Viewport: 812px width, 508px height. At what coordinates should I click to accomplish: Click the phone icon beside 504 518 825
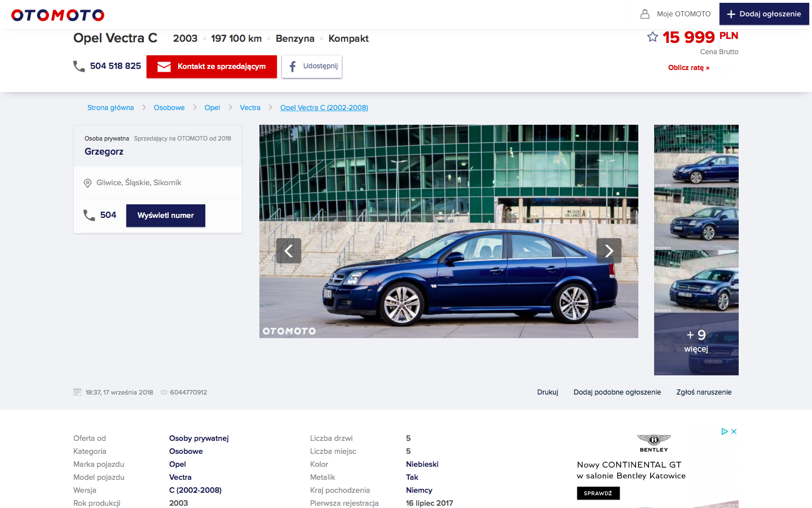click(x=79, y=67)
